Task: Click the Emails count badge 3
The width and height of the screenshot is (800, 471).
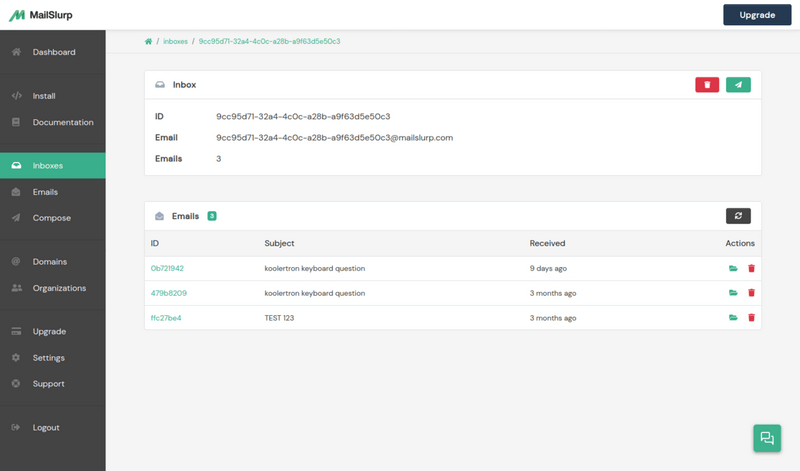Action: tap(212, 216)
